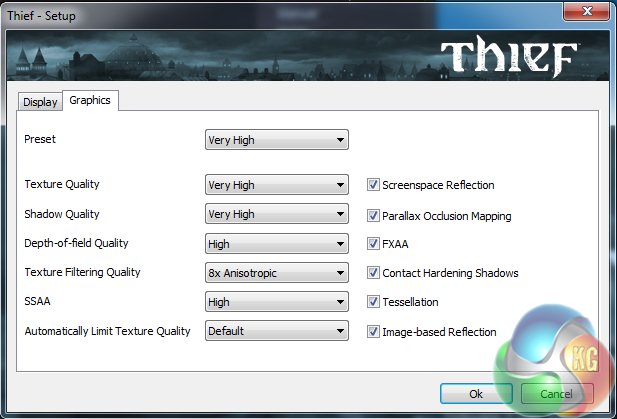Click the Preset label text
The width and height of the screenshot is (617, 419).
pos(40,139)
